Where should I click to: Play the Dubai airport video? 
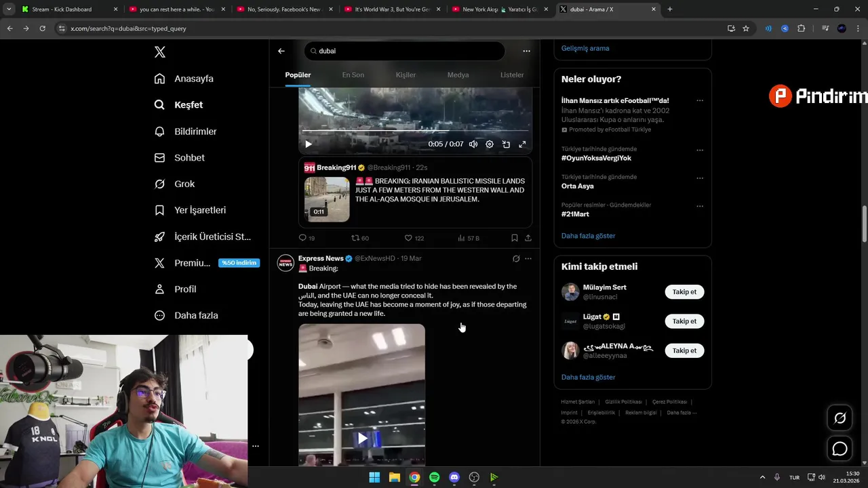pos(363,439)
